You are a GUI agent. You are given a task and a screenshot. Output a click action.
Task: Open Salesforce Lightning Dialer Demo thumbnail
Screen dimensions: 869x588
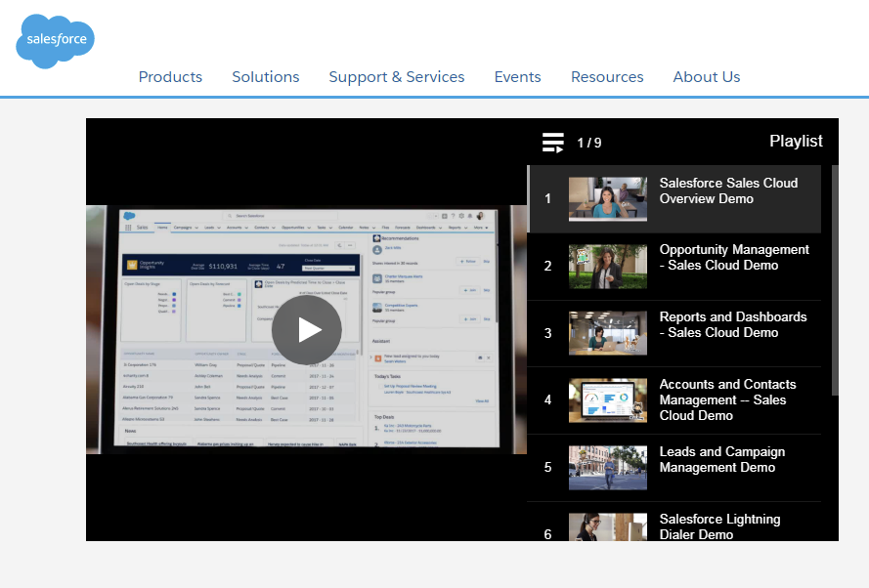[x=607, y=527]
